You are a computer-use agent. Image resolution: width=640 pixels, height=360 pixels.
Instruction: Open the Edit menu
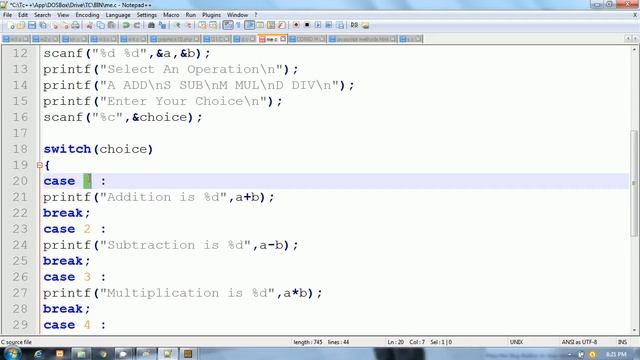point(23,15)
